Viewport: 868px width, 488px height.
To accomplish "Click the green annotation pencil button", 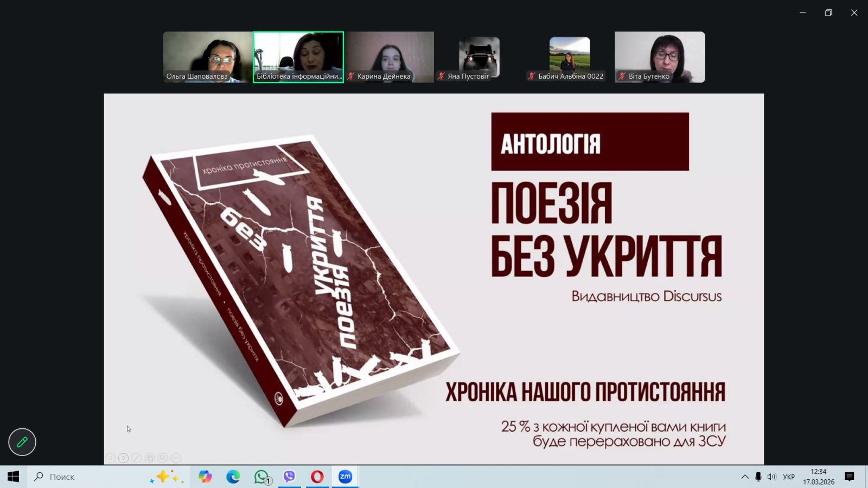I will click(x=22, y=442).
